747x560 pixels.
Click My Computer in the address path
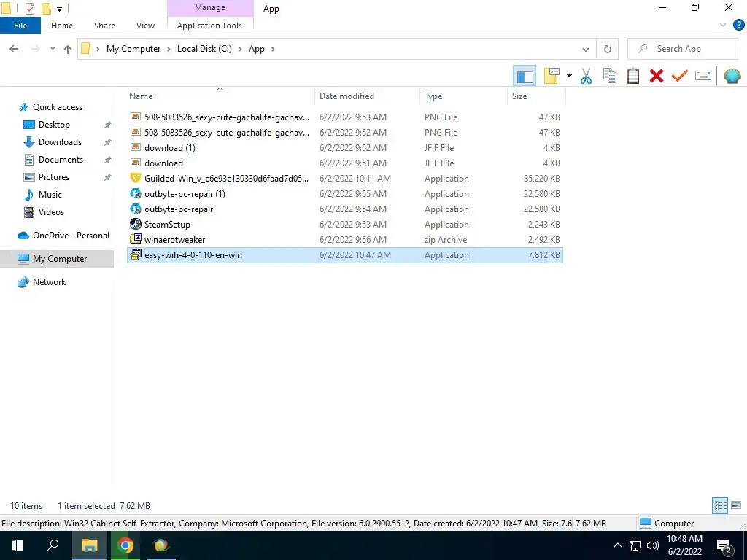tap(133, 49)
